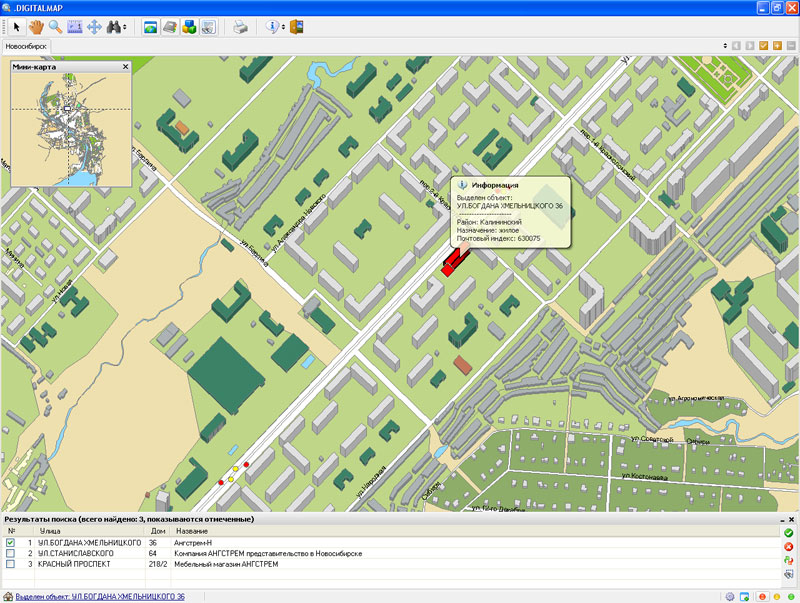The image size is (800, 603).
Task: Tick the КРАСНЫЙ ПРОСПЕКТ result checkbox
Action: (11, 564)
